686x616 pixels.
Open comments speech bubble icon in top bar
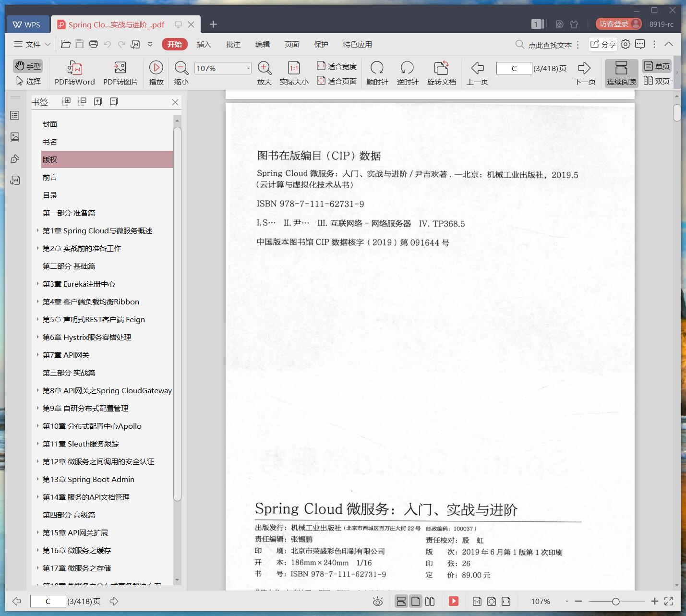640,44
